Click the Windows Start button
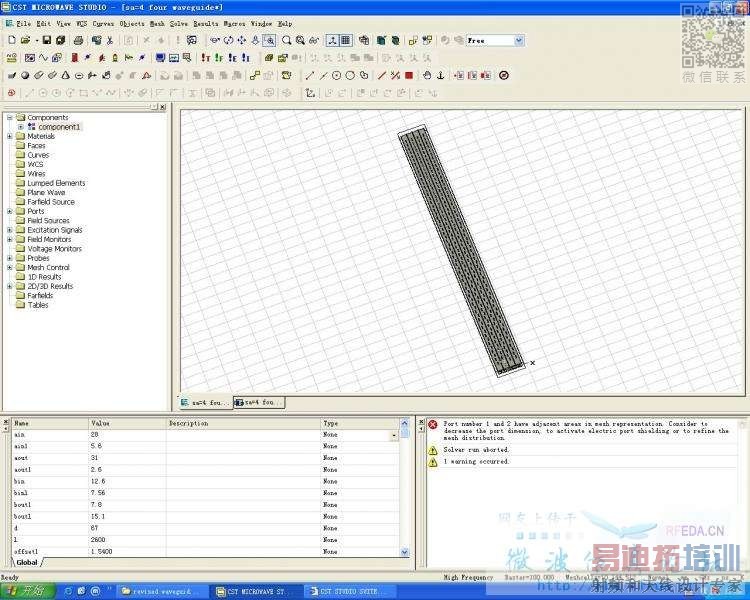 coord(27,591)
